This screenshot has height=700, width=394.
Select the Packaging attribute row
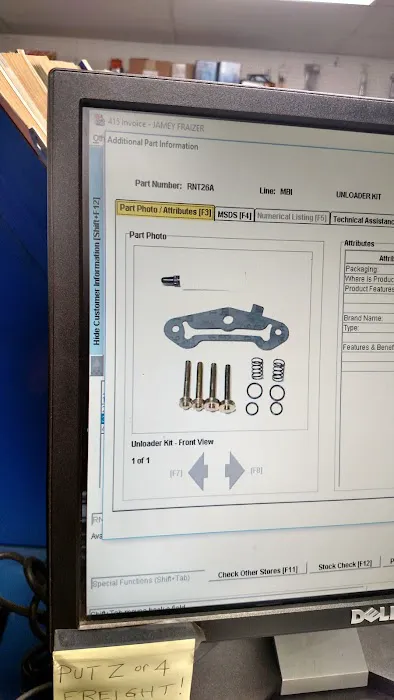click(369, 269)
